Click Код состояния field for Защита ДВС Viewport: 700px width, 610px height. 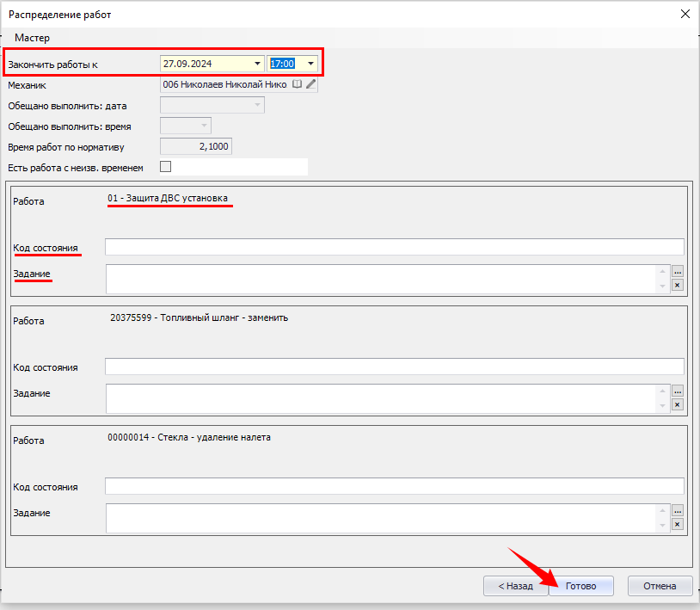pyautogui.click(x=394, y=248)
